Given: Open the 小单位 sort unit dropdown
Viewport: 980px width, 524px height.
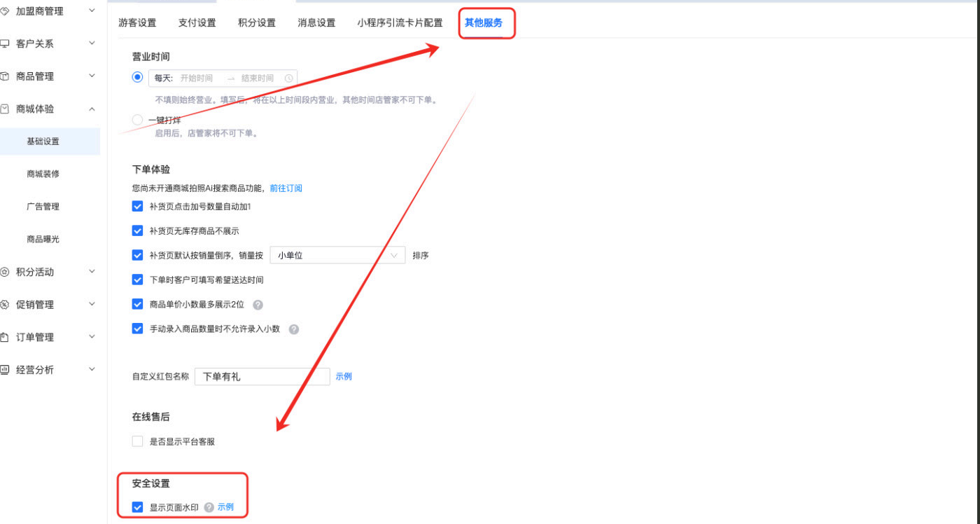Looking at the screenshot, I should tap(337, 256).
